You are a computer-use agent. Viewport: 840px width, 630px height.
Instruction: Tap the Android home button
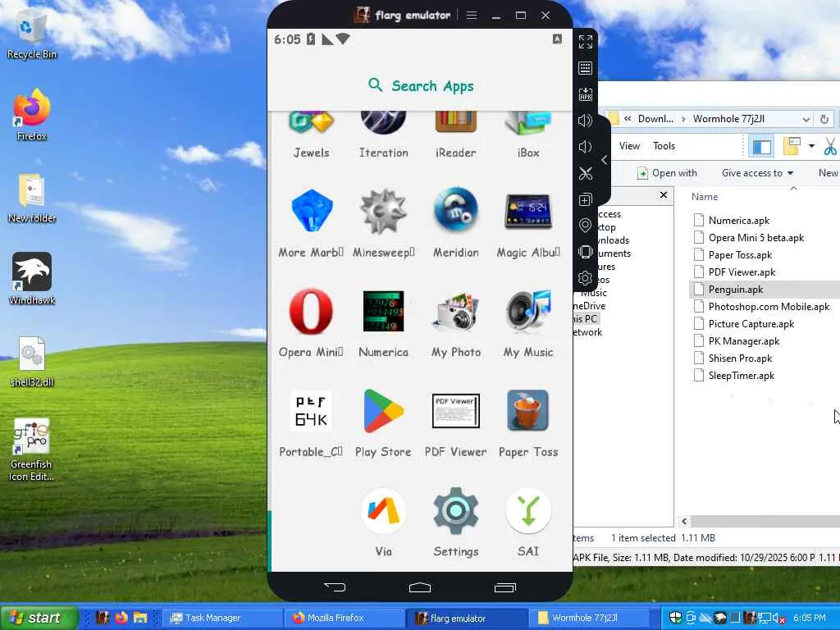[420, 587]
